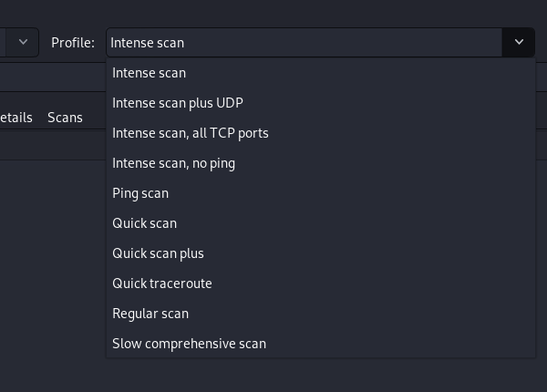Pick 'Slow comprehensive scan' from the list

(189, 344)
